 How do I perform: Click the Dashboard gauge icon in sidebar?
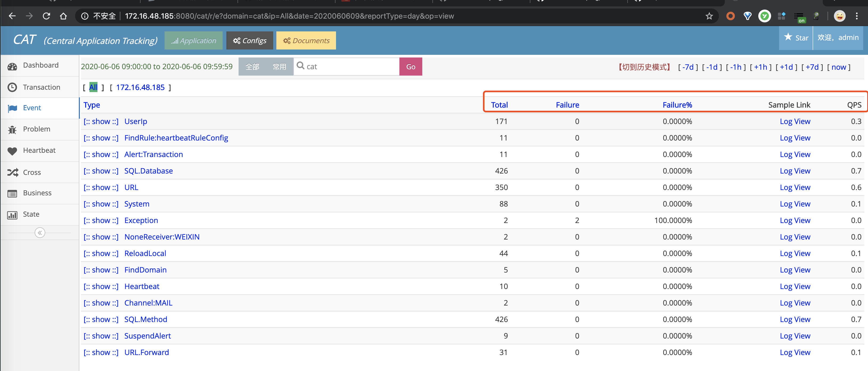[12, 66]
